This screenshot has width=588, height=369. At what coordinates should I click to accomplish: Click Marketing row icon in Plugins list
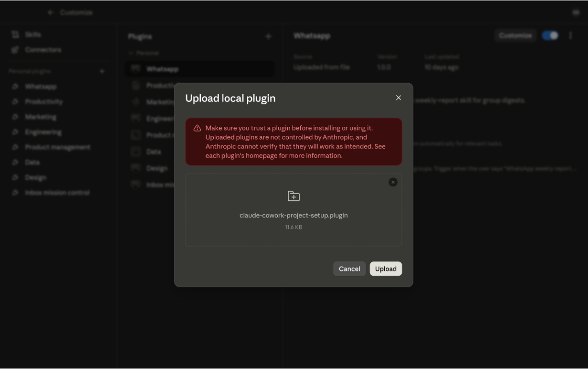tap(135, 102)
